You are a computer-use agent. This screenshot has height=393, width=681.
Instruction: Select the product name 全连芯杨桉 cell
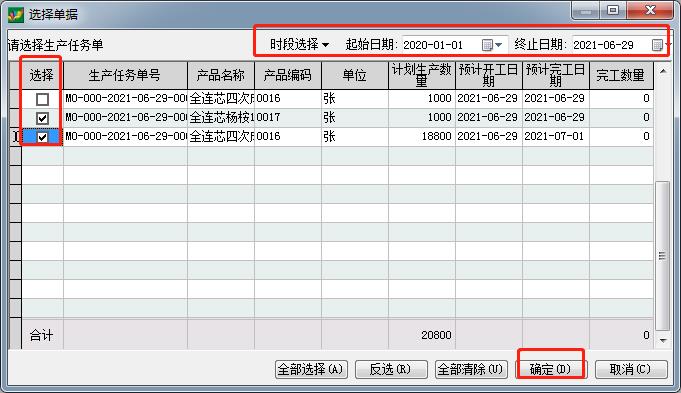[221, 117]
